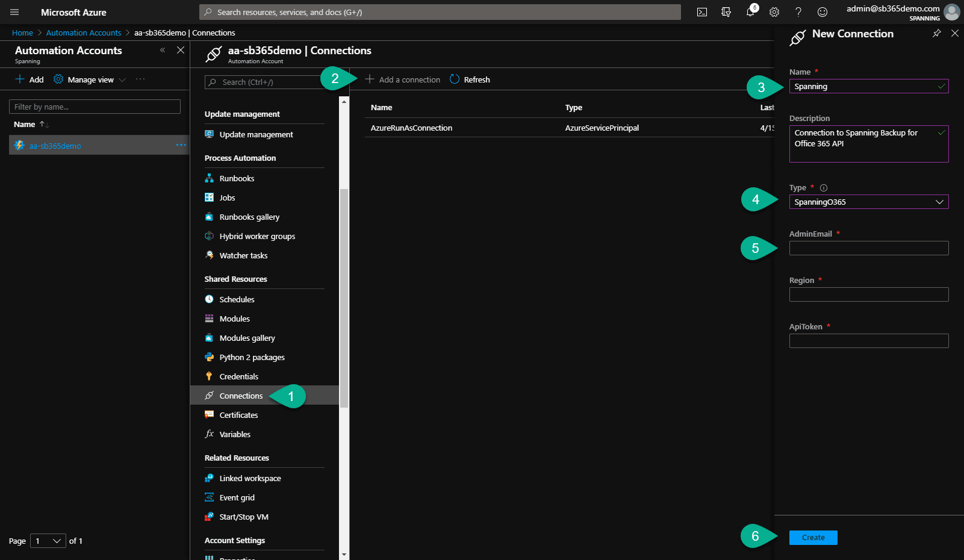Open the more options ellipsis in toolbar

pos(140,79)
